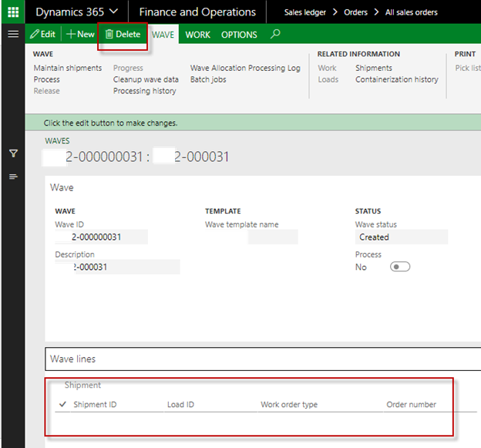
Task: Sort by Work order type column header
Action: tap(289, 404)
